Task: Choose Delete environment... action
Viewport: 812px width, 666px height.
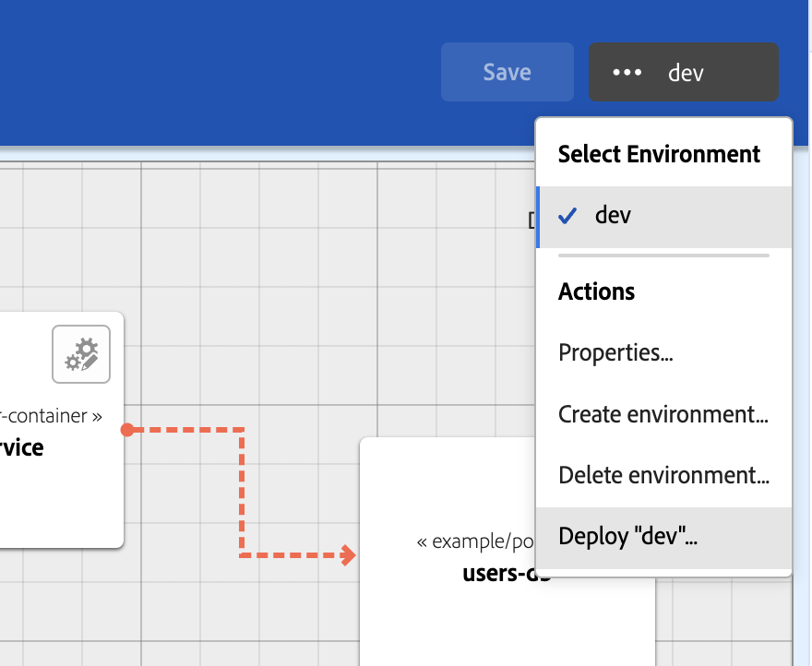Action: (663, 475)
